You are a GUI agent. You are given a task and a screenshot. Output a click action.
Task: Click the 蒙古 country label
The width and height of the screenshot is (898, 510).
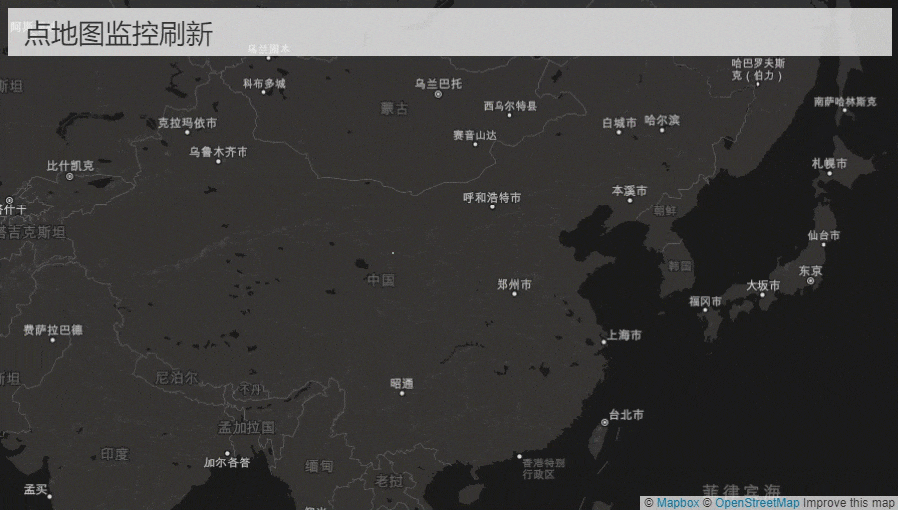click(395, 108)
